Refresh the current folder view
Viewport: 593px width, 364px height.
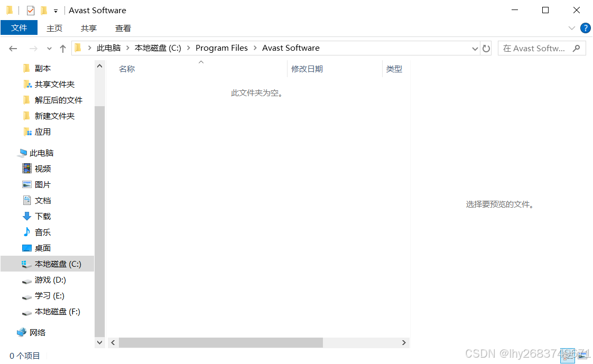486,49
